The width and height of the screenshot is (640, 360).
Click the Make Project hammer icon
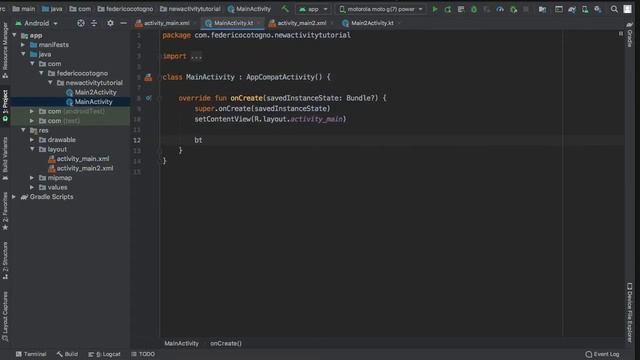(285, 9)
